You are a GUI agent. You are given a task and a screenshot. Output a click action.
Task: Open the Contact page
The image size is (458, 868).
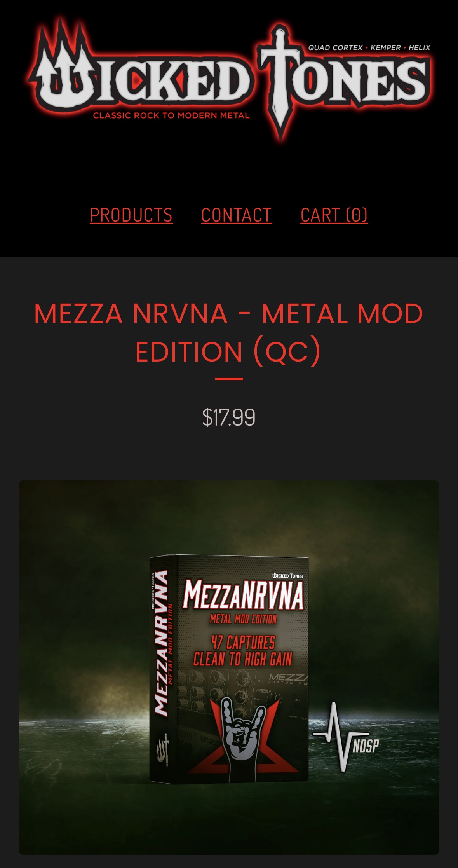[237, 215]
